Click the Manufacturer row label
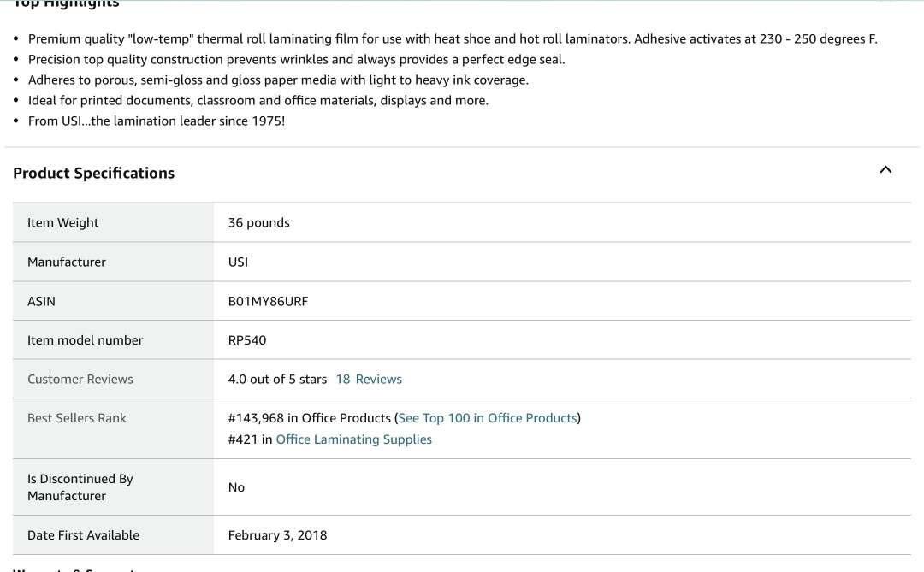924x572 pixels. coord(67,262)
